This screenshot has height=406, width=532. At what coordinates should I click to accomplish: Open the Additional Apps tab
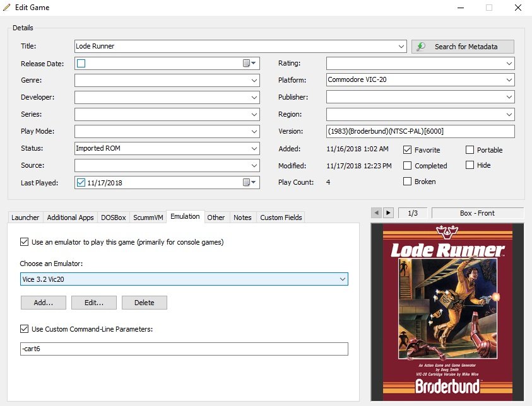tap(70, 217)
